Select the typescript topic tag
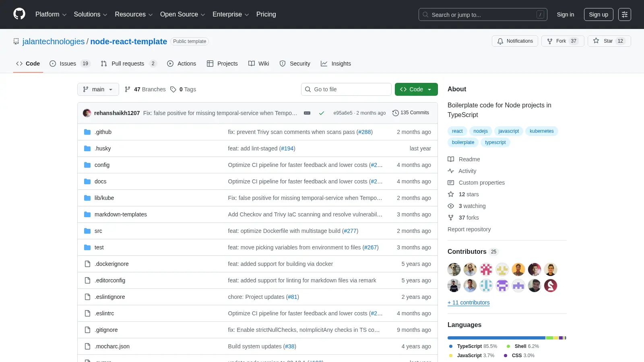 coord(495,142)
